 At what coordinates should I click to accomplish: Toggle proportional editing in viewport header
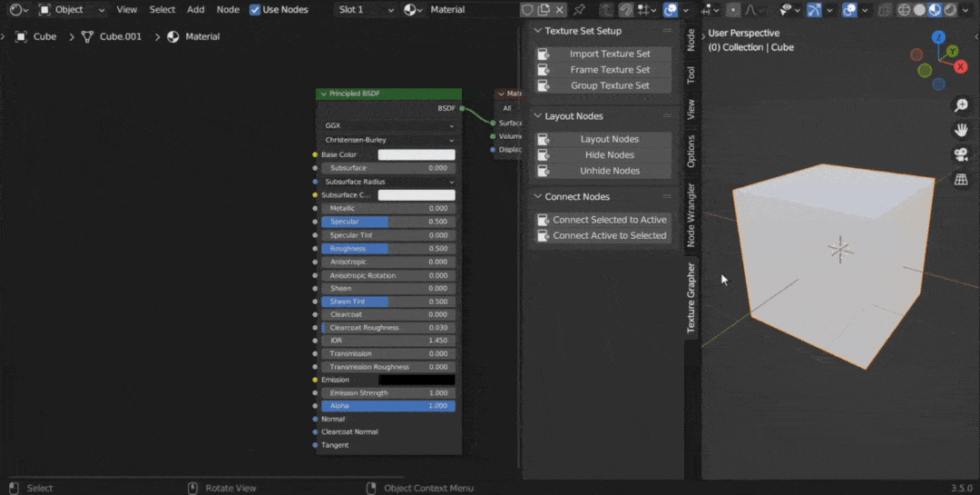[734, 10]
